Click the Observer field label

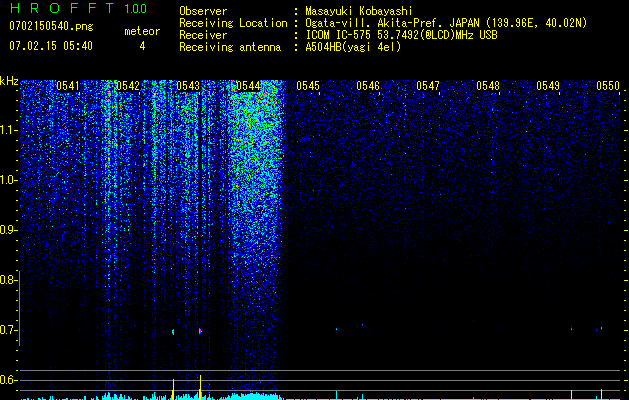[203, 11]
